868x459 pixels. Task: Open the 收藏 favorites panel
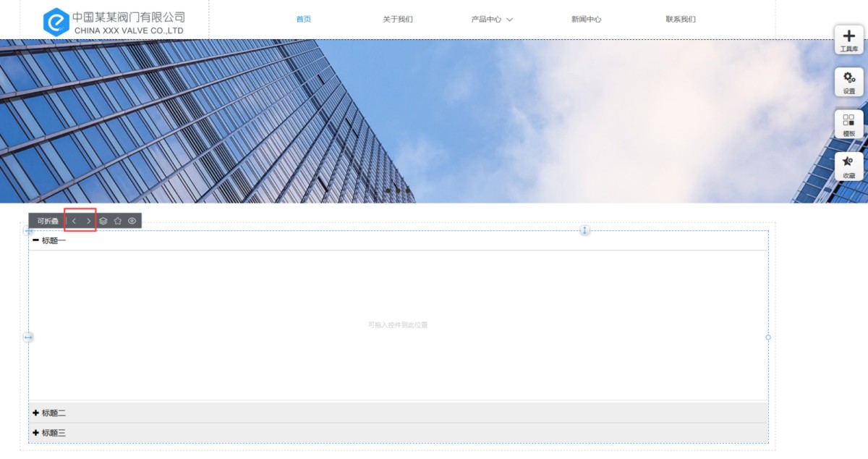pyautogui.click(x=848, y=166)
